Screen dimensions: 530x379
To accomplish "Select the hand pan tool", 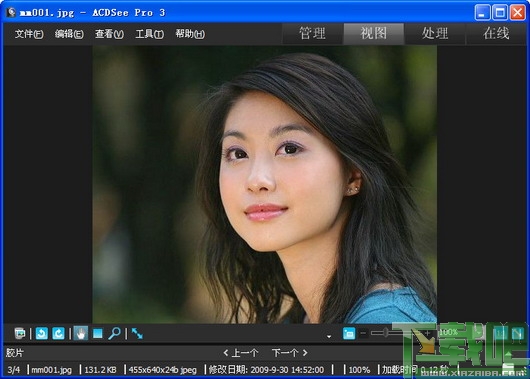I will (x=80, y=334).
